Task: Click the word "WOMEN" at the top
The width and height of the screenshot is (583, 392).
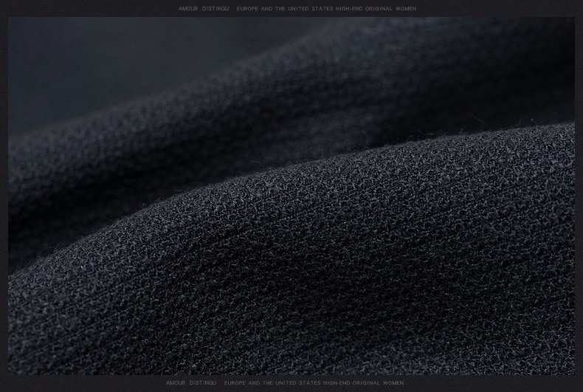Action: pos(407,9)
